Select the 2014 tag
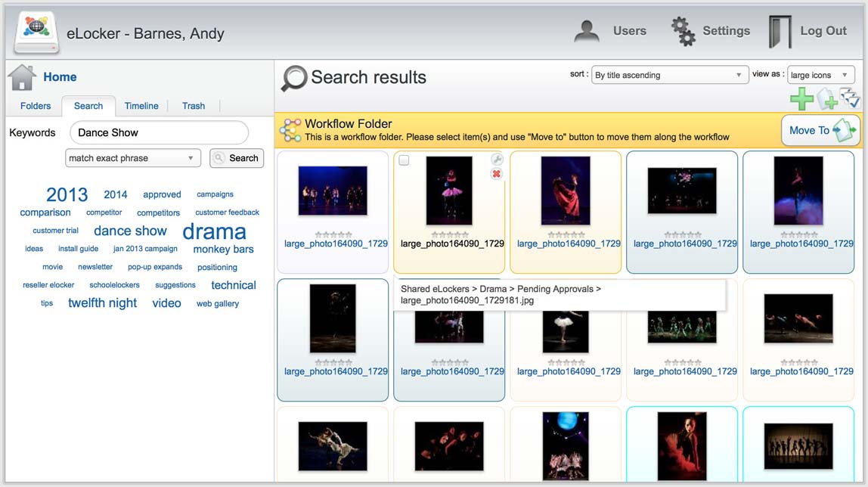Viewport: 868px width, 487px height. coord(115,195)
